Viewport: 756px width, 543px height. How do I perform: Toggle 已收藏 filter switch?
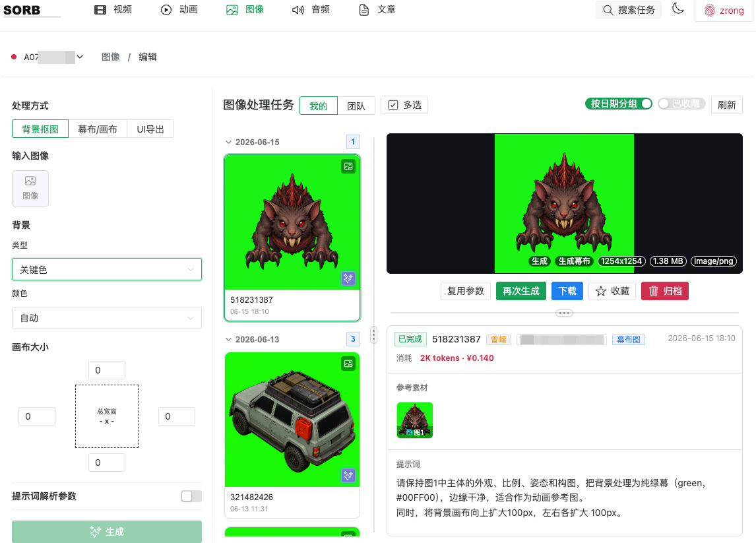pyautogui.click(x=681, y=104)
